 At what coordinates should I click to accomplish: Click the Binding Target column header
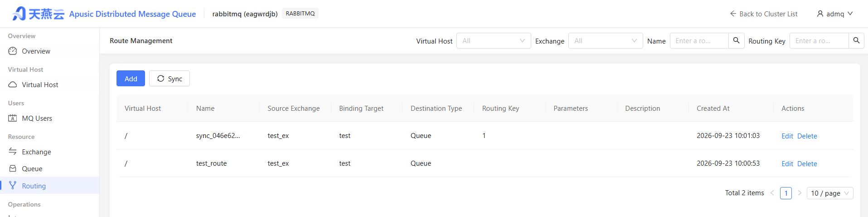(361, 108)
